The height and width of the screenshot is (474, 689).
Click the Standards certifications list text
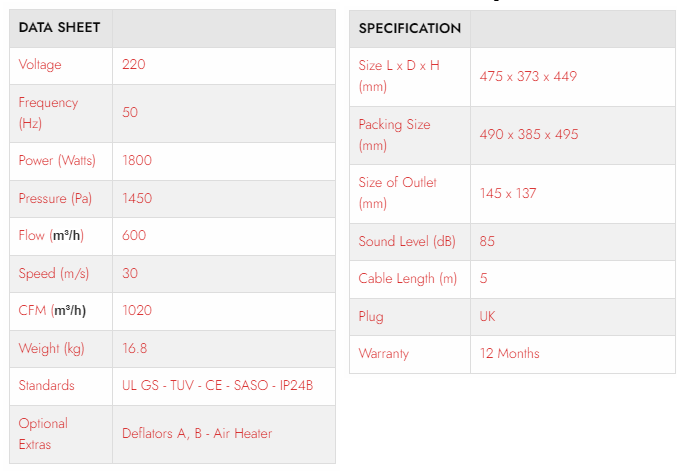218,386
